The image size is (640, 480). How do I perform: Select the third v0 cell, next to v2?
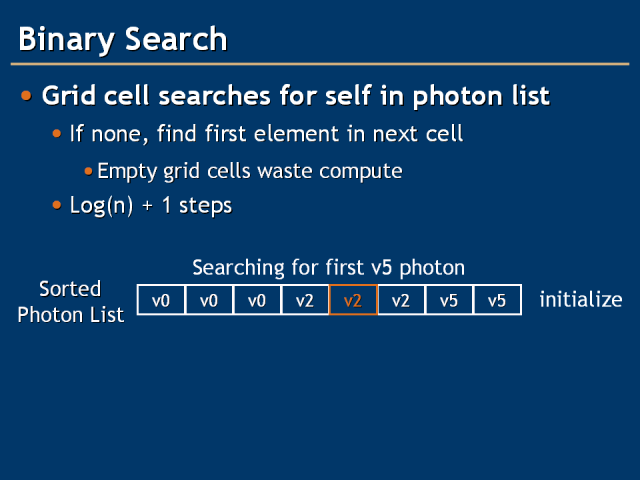point(257,300)
